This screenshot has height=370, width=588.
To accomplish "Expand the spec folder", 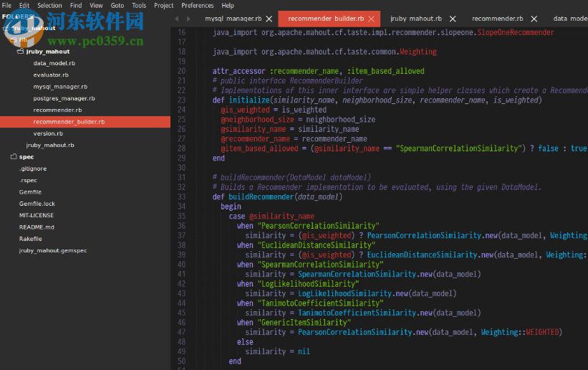I will 14,156.
